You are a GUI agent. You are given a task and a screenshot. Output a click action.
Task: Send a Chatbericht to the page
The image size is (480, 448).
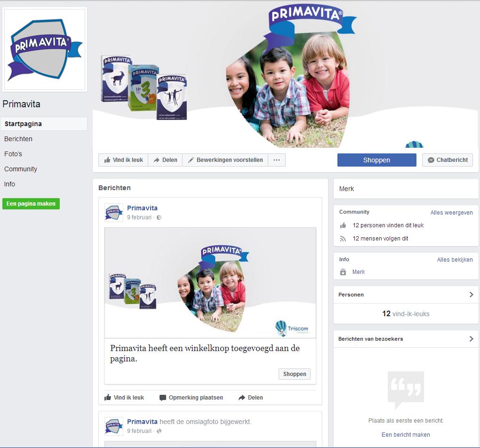click(448, 160)
